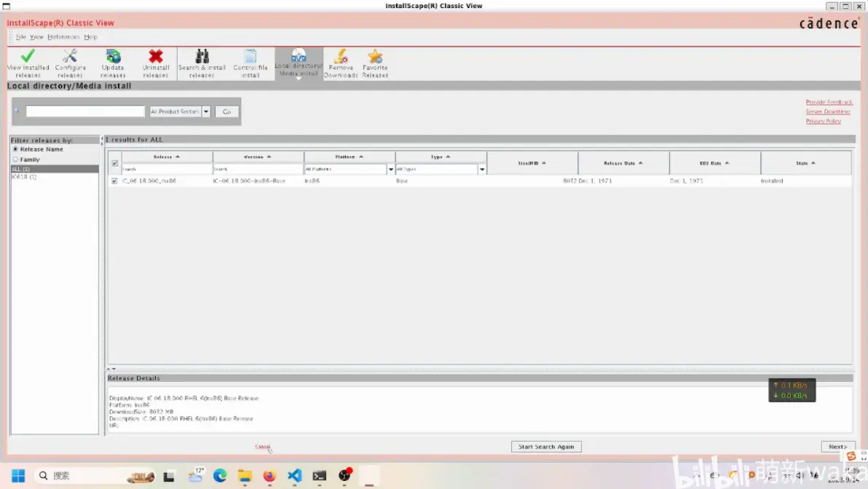Open the weather widget on taskbar
The width and height of the screenshot is (868, 489).
click(196, 475)
